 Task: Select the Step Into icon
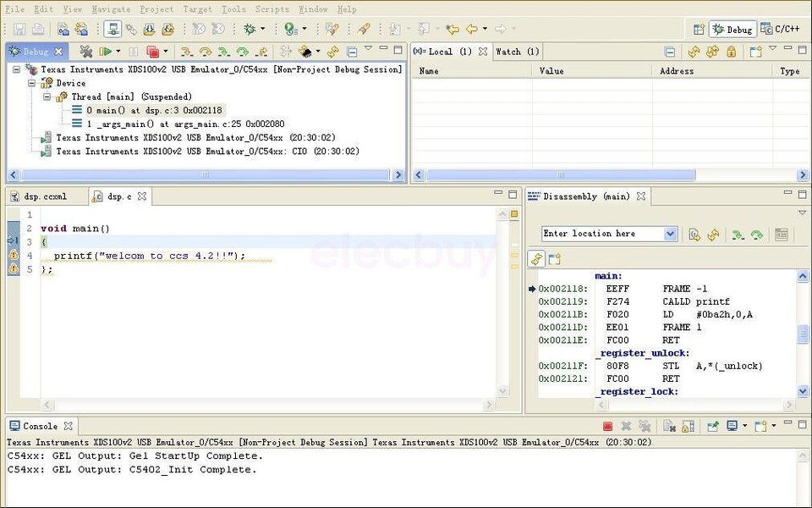pyautogui.click(x=186, y=52)
